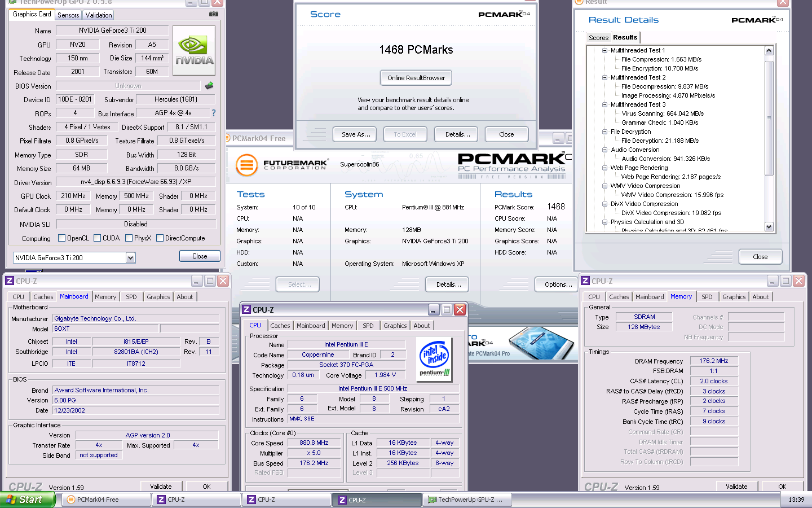Open the Scores tab in Result Details

[598, 38]
